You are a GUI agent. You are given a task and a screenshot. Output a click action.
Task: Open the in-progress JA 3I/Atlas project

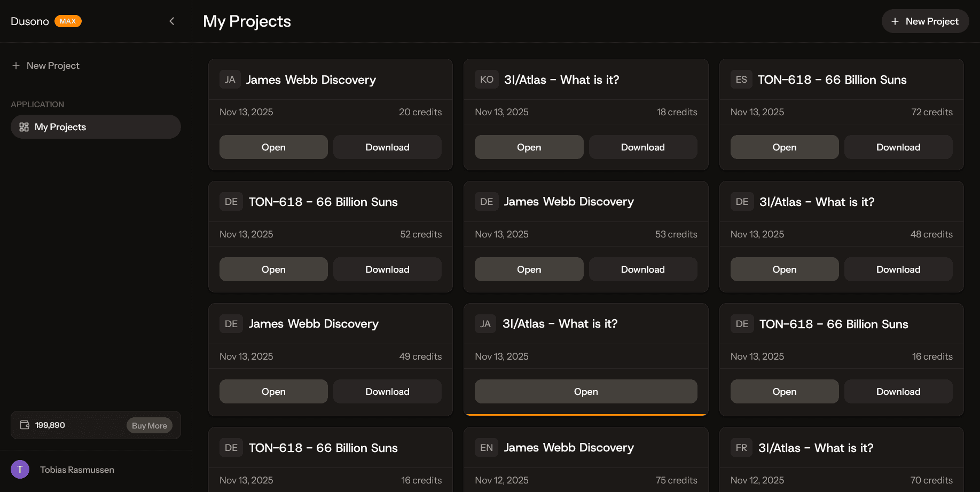(x=585, y=392)
